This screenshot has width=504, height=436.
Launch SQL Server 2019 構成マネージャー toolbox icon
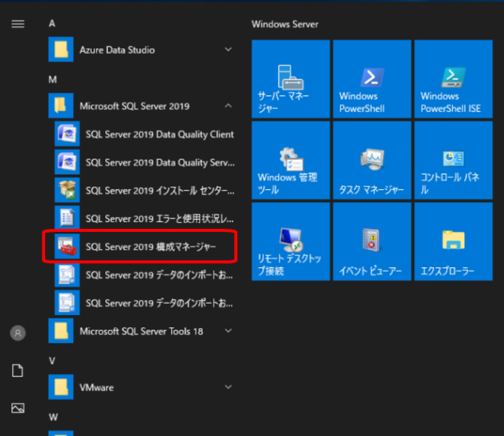[x=67, y=246]
